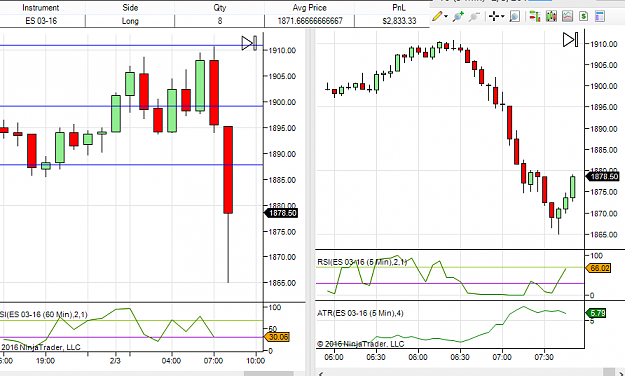
Task: Open the Indicators icon
Action: [567, 16]
